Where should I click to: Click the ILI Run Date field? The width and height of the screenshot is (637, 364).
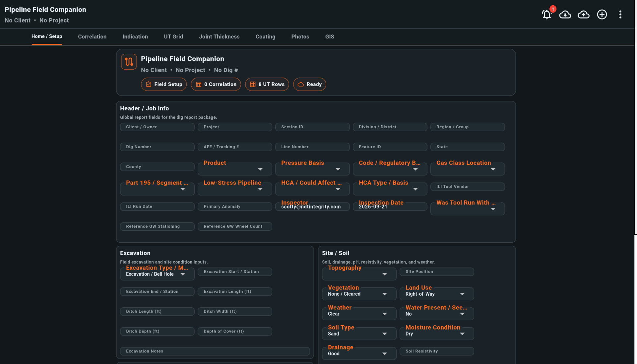(157, 207)
